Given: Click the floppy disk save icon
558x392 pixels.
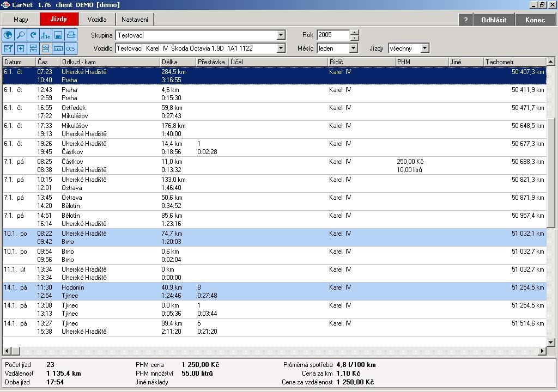Looking at the screenshot, I should pos(58,35).
